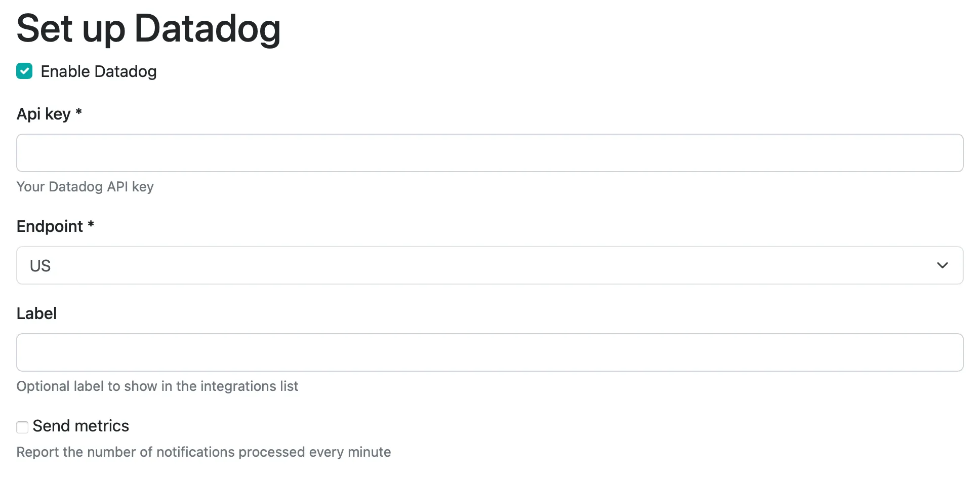Click the empty Send metrics checkbox square
This screenshot has width=980, height=478.
[x=22, y=427]
